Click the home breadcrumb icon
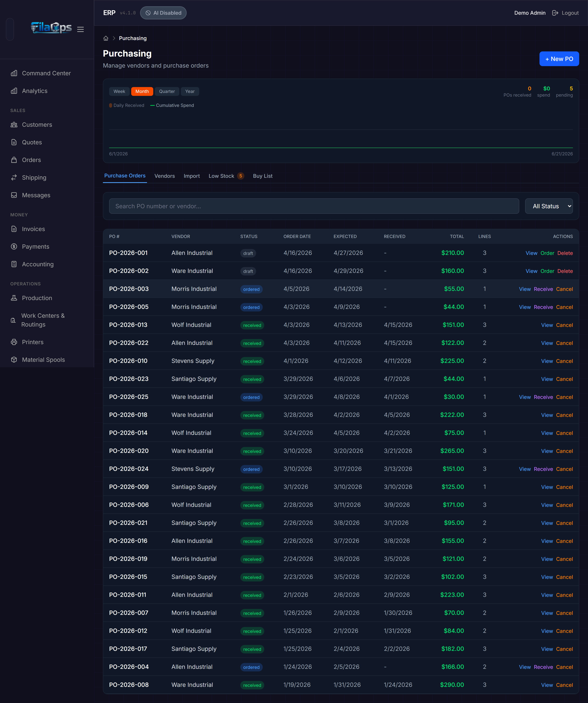The height and width of the screenshot is (703, 588). 106,39
